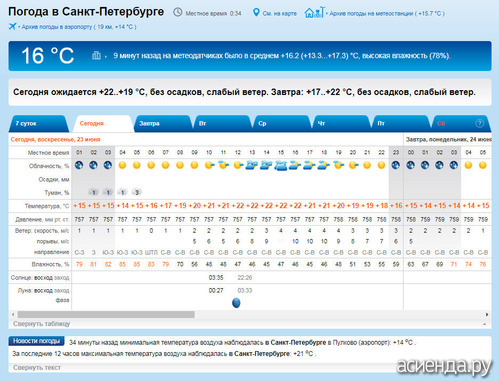499x381 pixels.
Task: Click the moon phase icon
Action: pyautogui.click(x=236, y=303)
